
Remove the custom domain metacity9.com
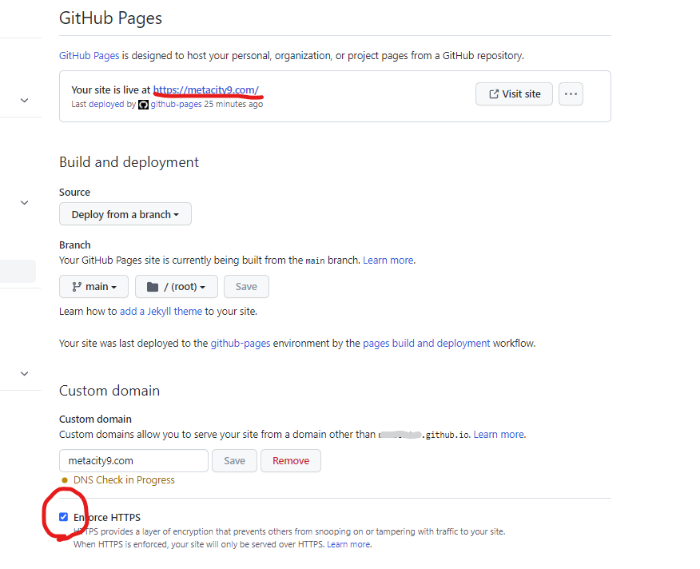pos(291,461)
